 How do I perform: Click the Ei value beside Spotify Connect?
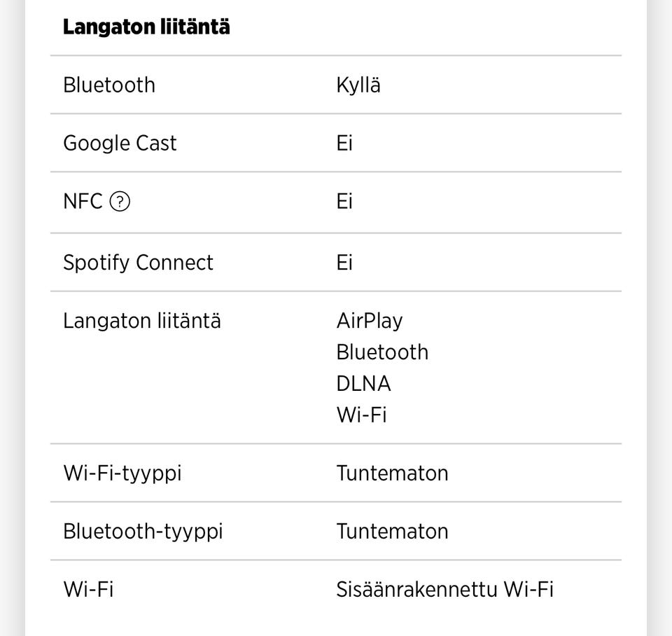[344, 263]
